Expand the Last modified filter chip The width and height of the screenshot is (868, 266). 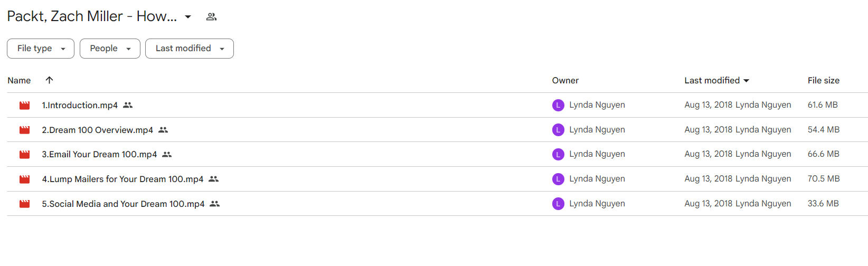tap(190, 49)
